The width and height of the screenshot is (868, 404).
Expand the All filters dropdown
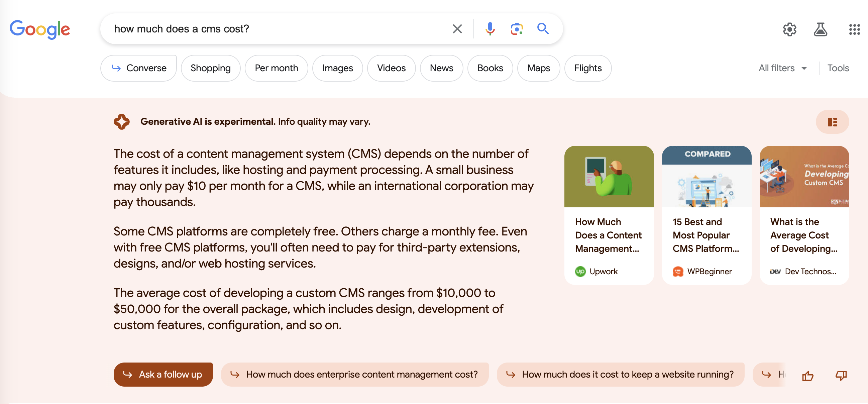[782, 69]
